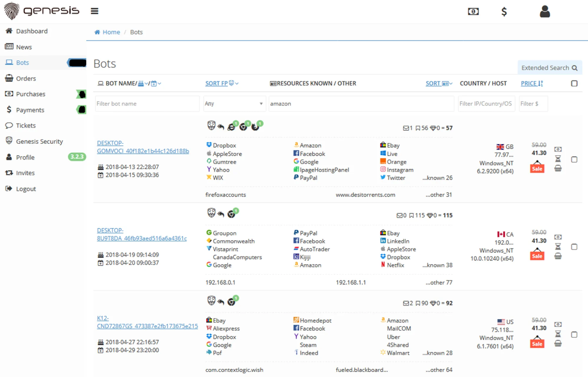This screenshot has height=377, width=588.
Task: Click the Sale tag on the US row
Action: (x=537, y=344)
